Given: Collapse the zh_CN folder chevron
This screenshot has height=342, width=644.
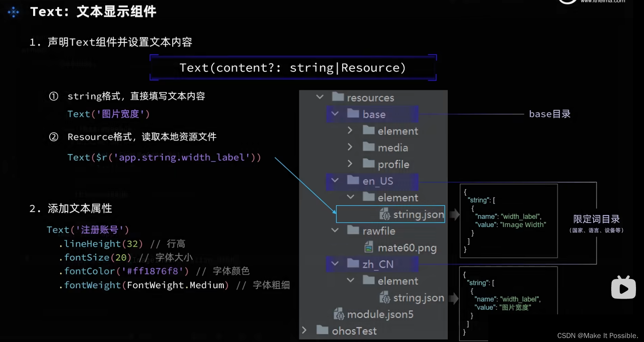Looking at the screenshot, I should coord(335,264).
